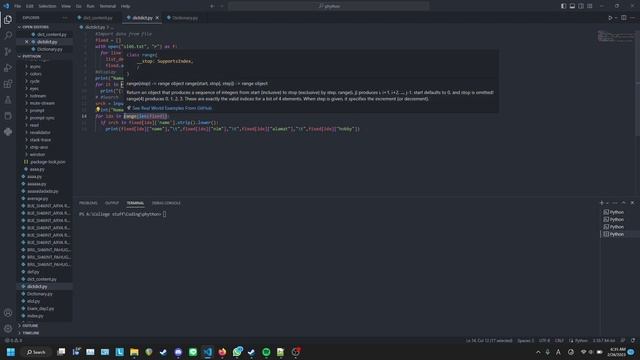
Task: Click the errors and warnings status item
Action: (13, 340)
